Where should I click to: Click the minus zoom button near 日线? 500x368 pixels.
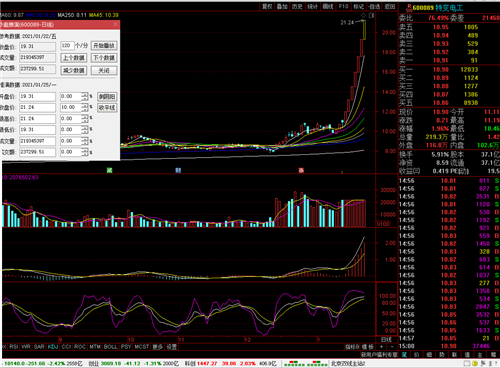pos(392,347)
